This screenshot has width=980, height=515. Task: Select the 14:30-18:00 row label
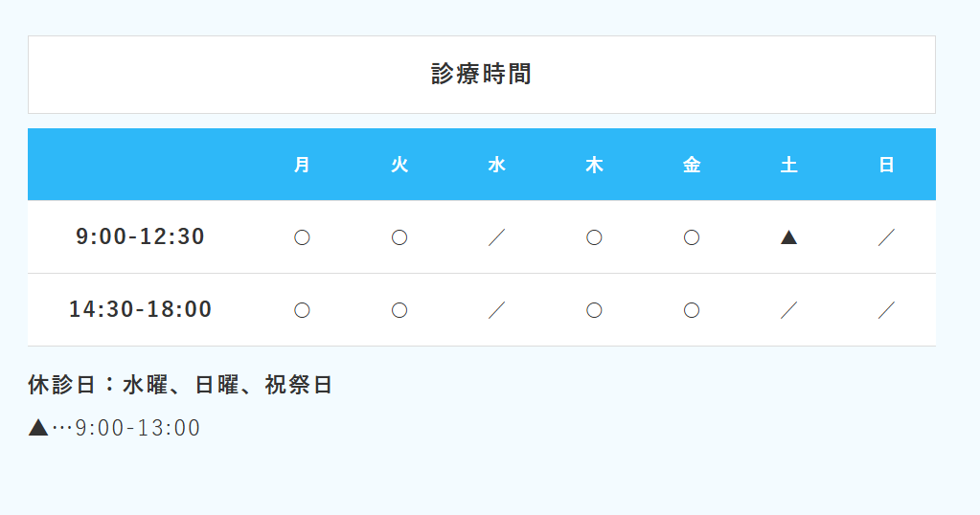click(x=141, y=309)
